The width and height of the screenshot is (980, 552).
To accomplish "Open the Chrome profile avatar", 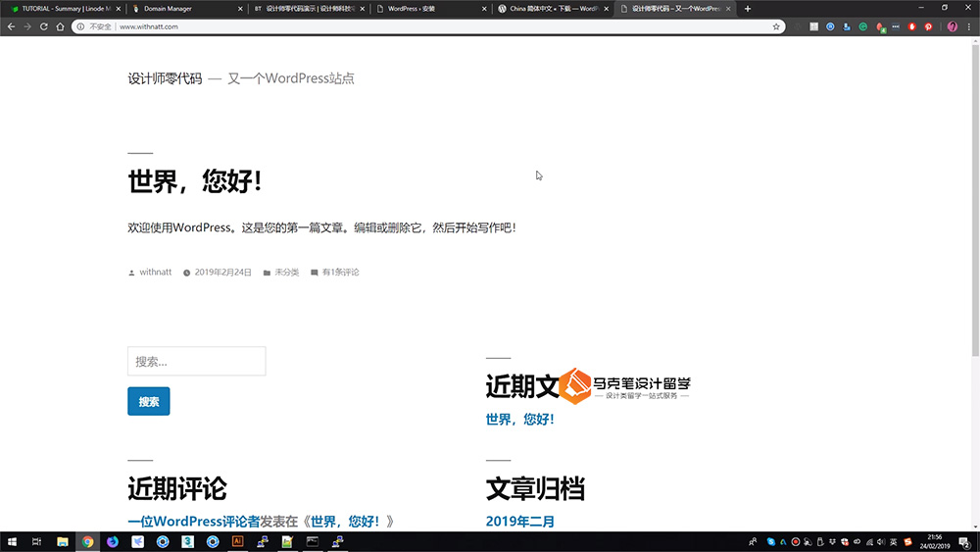I will click(x=952, y=26).
